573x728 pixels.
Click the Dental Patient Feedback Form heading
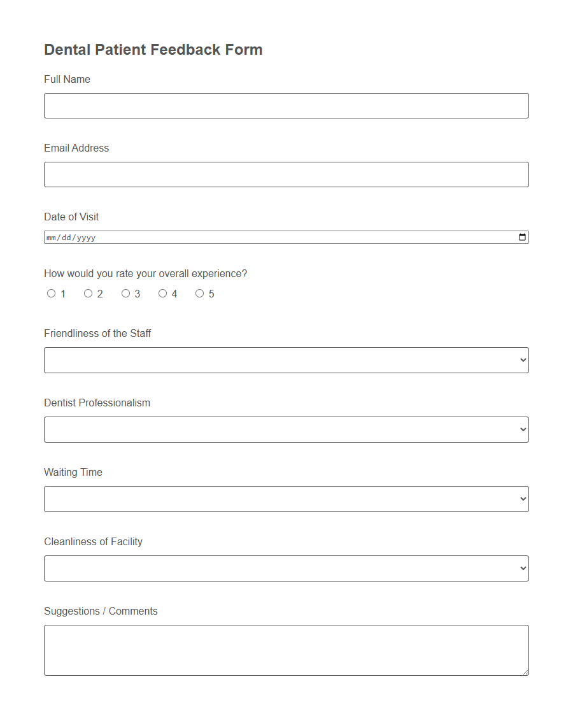[153, 49]
